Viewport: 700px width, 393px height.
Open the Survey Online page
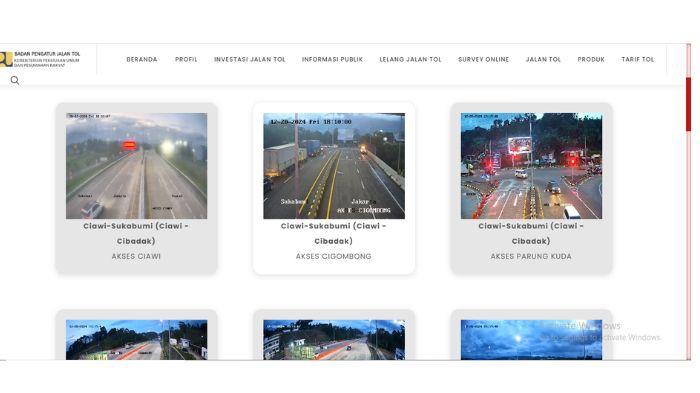(483, 59)
